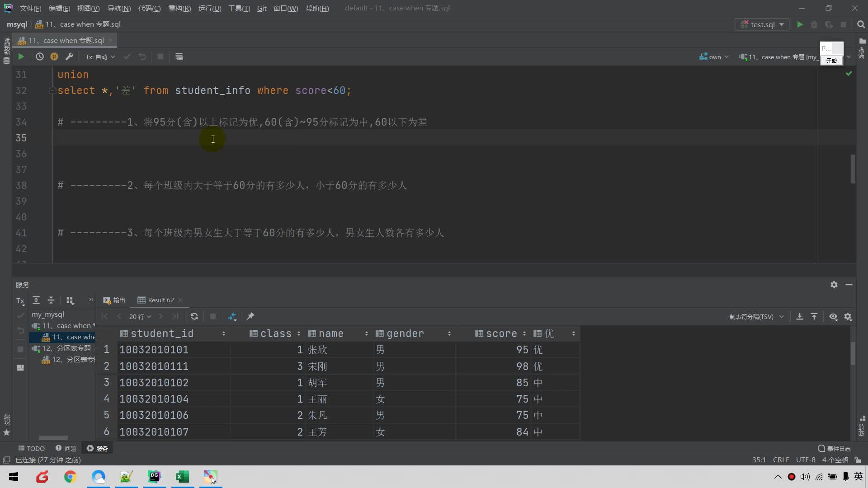Run the SQL statement with green execute arrow
The image size is (868, 488).
click(21, 56)
